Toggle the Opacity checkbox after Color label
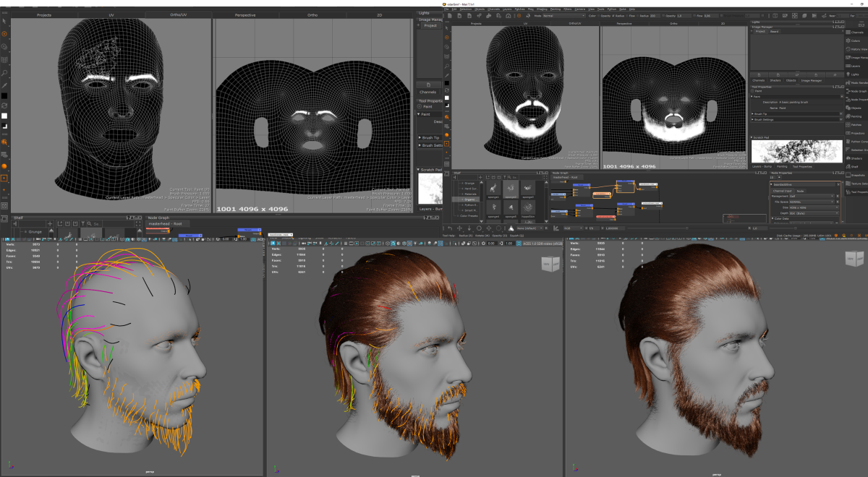Screen dimensions: 868x477 599,16
